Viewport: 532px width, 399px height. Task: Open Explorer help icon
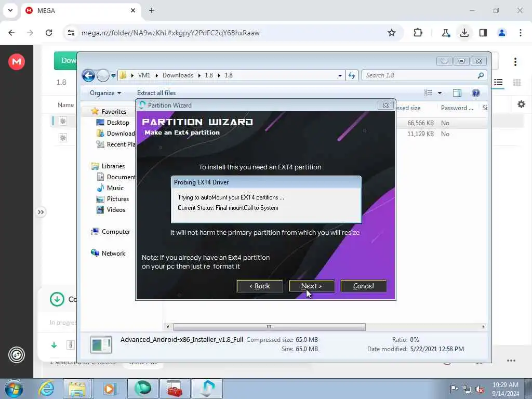[476, 93]
